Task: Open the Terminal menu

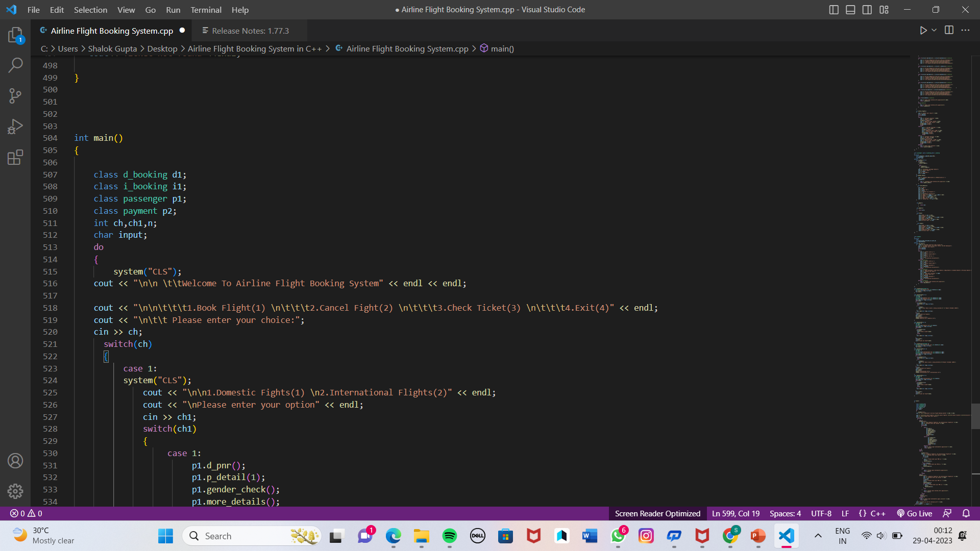Action: click(206, 10)
